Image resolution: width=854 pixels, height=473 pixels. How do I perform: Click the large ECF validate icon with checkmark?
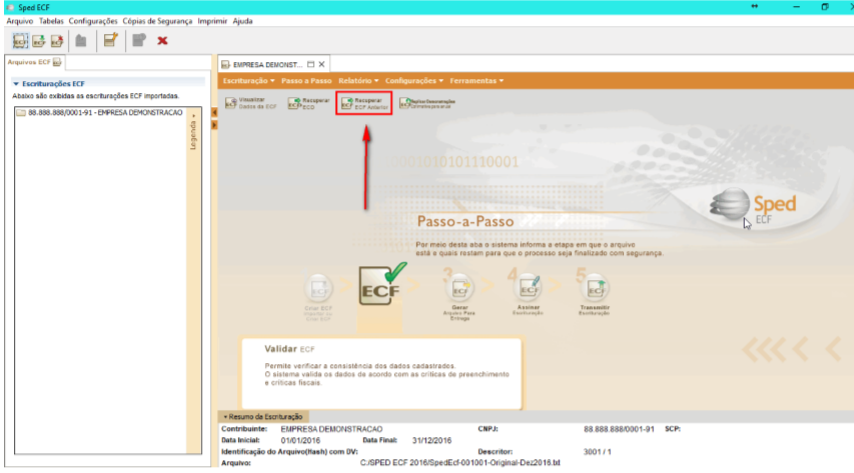point(382,285)
